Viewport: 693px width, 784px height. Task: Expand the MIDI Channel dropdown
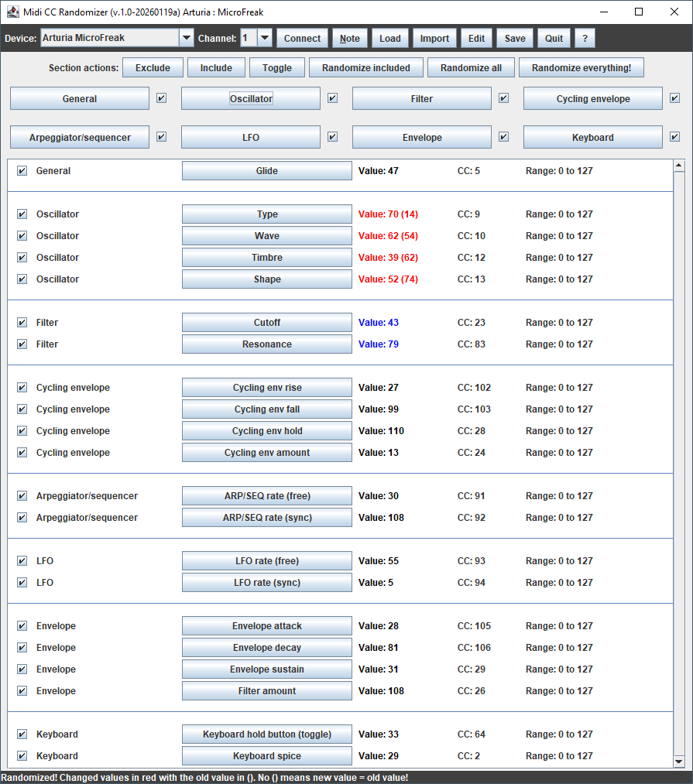click(264, 38)
